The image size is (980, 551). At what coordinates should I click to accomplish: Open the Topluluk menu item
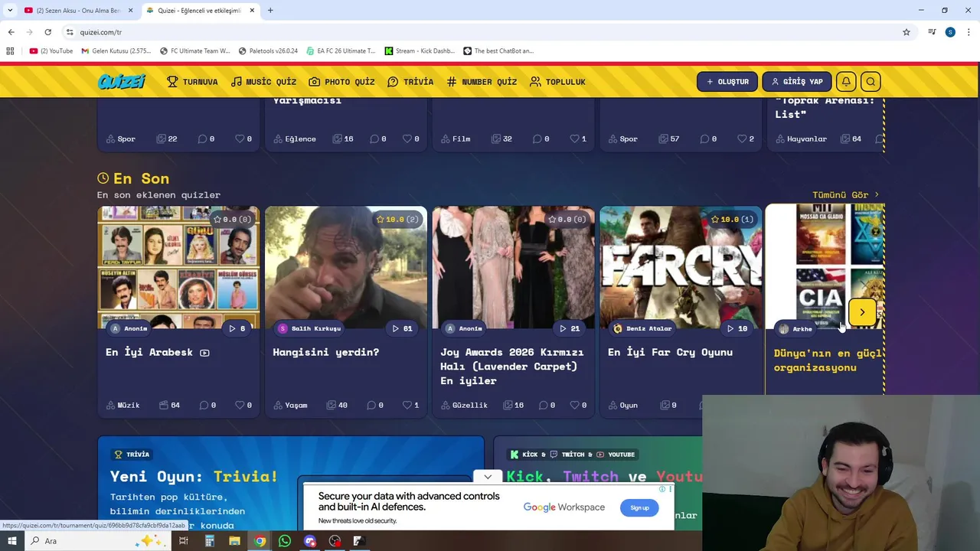click(557, 82)
